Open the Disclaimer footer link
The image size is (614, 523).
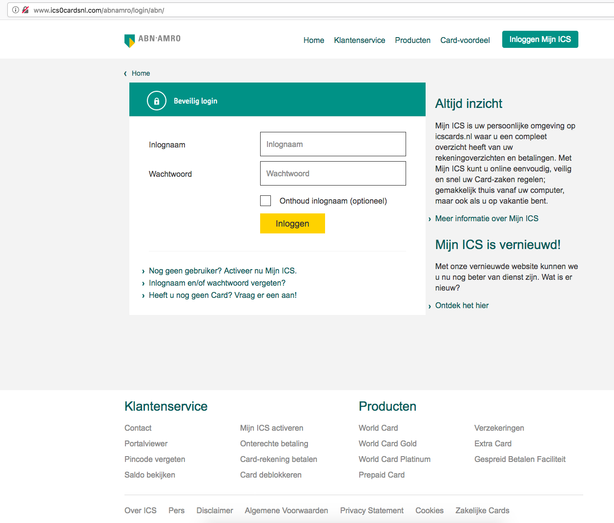(215, 510)
